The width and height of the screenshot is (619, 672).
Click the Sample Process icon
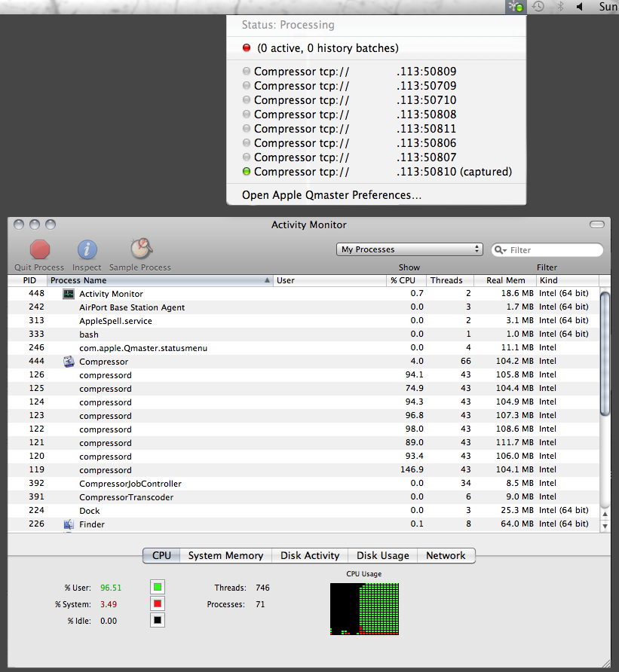[141, 249]
